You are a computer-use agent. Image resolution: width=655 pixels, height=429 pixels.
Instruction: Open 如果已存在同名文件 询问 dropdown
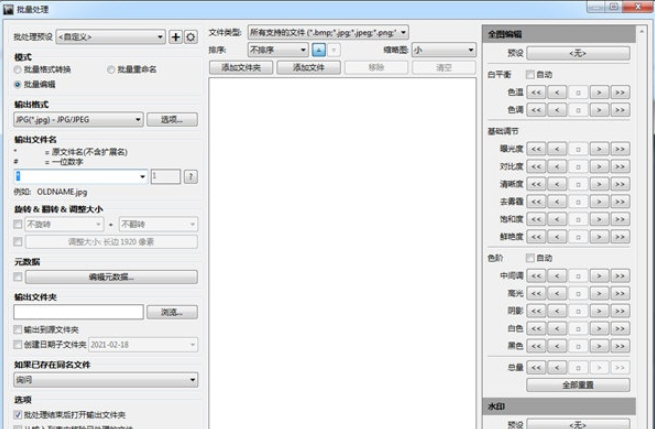click(106, 380)
